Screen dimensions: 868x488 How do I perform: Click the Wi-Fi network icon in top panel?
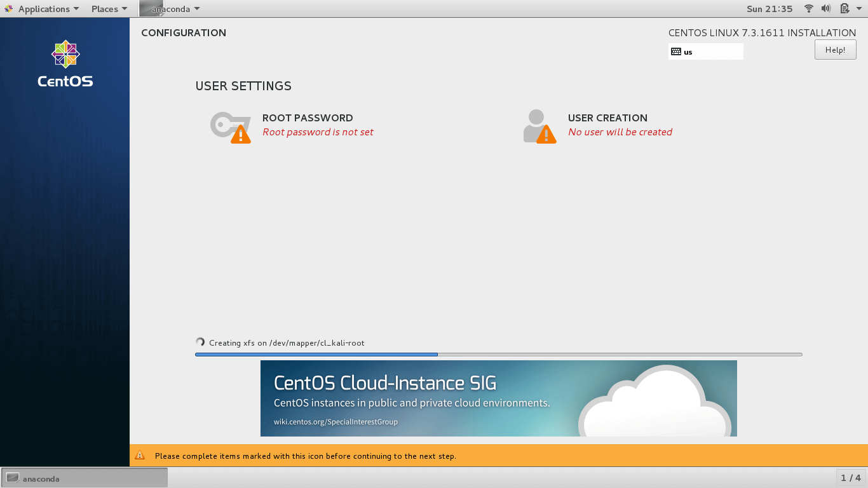tap(809, 9)
